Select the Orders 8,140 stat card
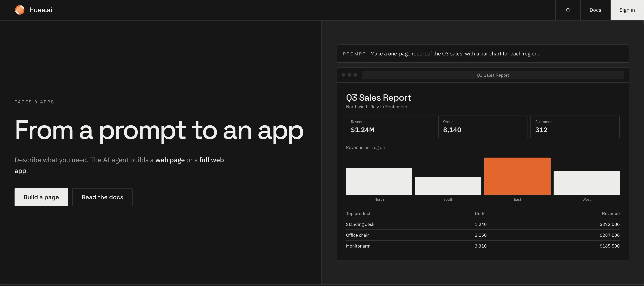644x286 pixels. (483, 127)
